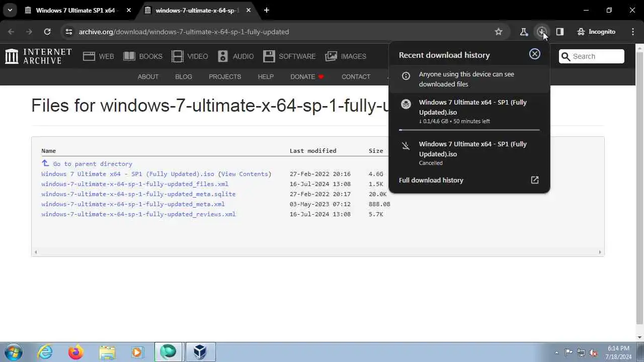The height and width of the screenshot is (362, 644).
Task: Bookmark this page with star icon
Action: (x=499, y=32)
